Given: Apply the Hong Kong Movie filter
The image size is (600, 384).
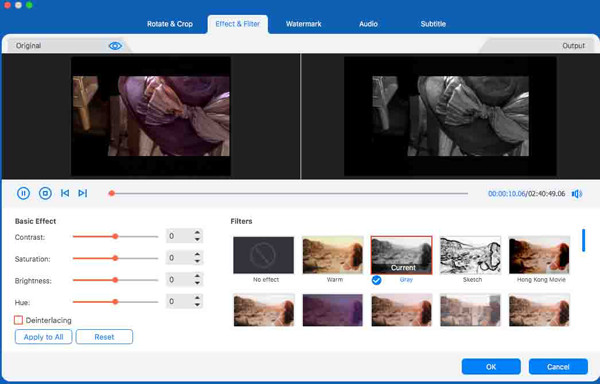Looking at the screenshot, I should (539, 255).
